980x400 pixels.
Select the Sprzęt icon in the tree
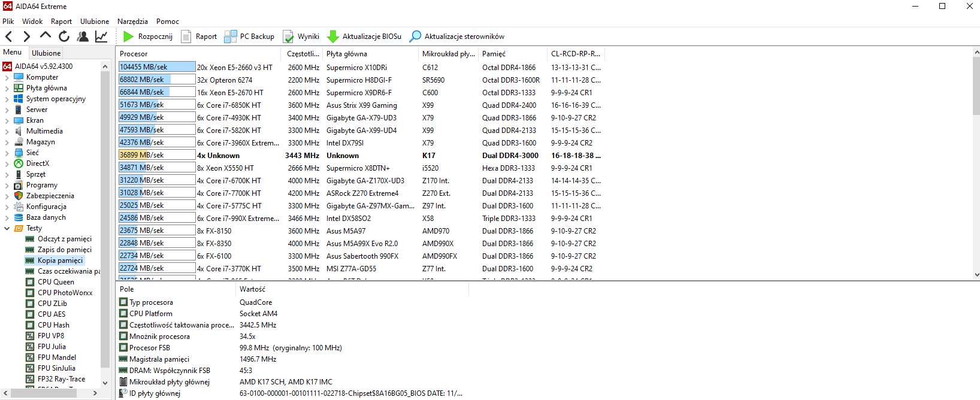point(19,174)
